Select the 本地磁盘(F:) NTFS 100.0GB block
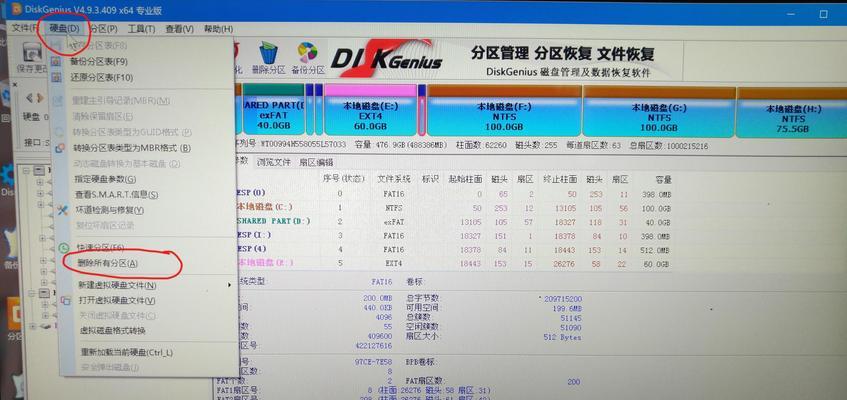The height and width of the screenshot is (400, 847). [x=504, y=111]
